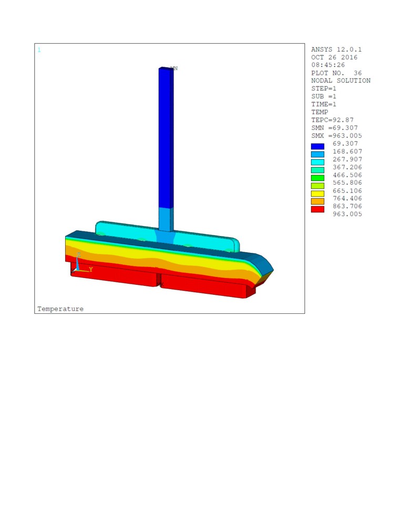The height and width of the screenshot is (532, 411).
Task: Click the TEPC=92.87 legend text
Action: point(332,120)
